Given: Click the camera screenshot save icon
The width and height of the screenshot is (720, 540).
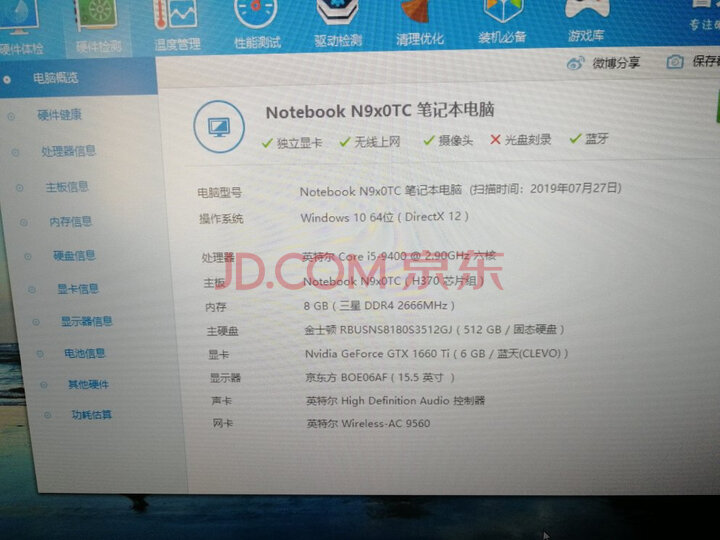Looking at the screenshot, I should [675, 62].
